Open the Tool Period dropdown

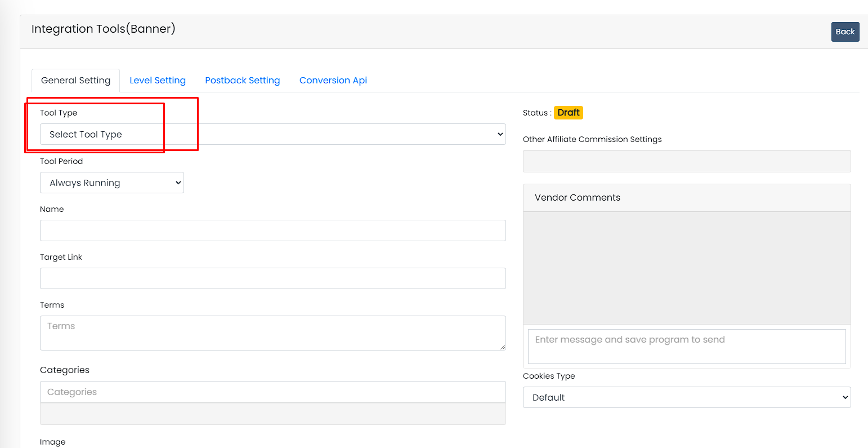pyautogui.click(x=111, y=183)
